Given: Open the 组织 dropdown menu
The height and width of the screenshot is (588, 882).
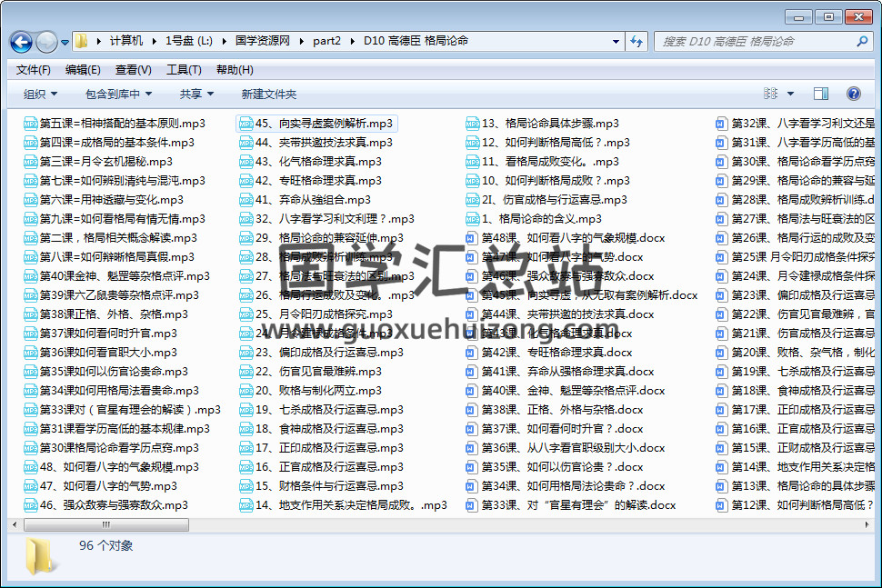Looking at the screenshot, I should (x=40, y=94).
